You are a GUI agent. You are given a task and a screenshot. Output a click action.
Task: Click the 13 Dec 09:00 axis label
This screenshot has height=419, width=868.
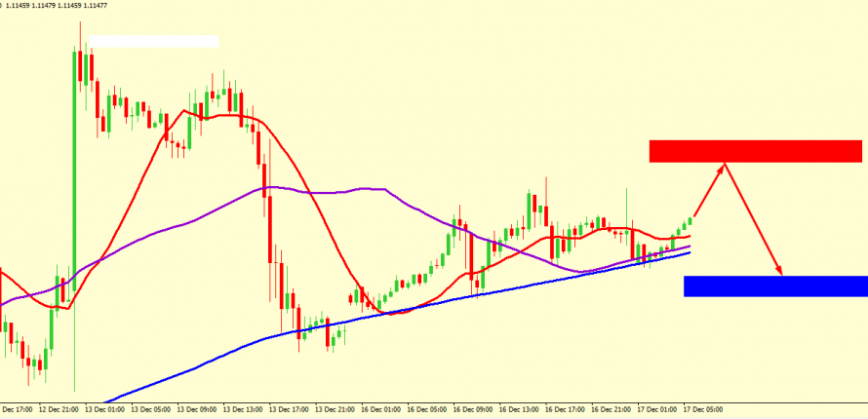[x=197, y=409]
